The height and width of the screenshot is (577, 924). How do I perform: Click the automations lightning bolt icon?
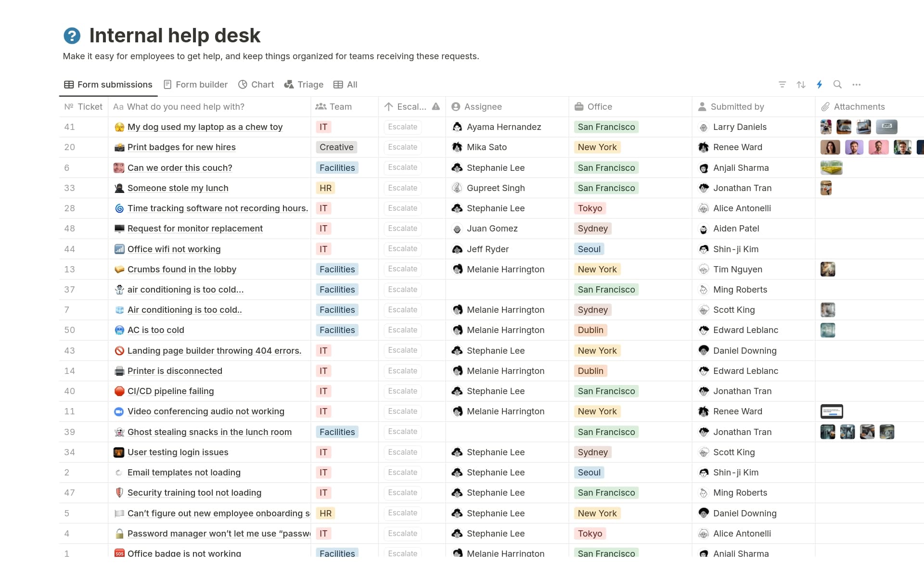coord(820,84)
